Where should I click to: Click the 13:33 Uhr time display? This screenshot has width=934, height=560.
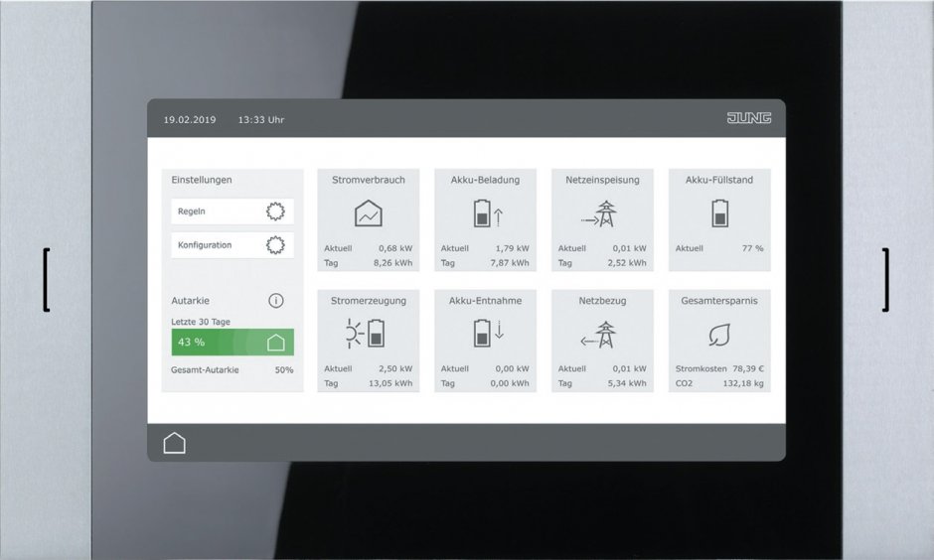click(261, 119)
